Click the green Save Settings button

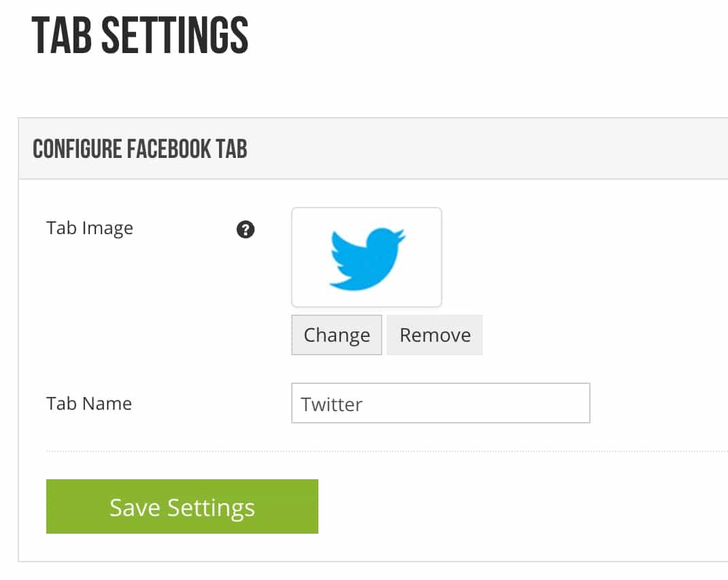(182, 506)
